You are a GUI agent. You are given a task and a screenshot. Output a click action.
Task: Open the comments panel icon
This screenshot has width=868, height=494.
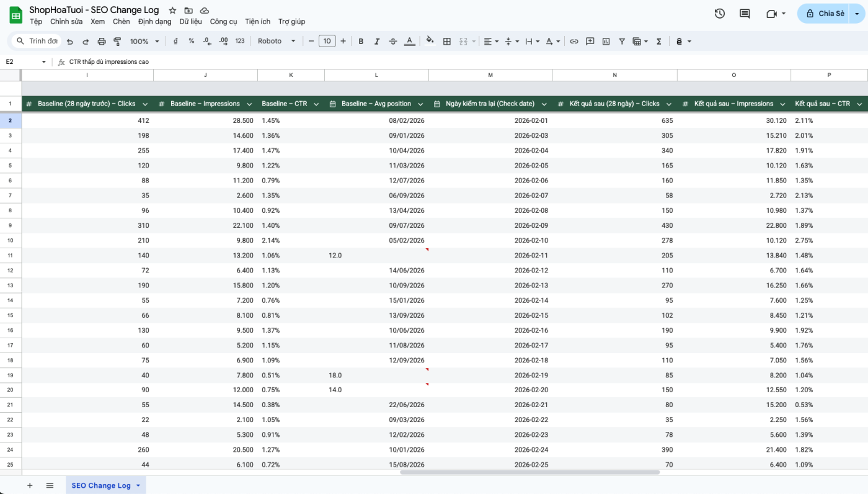click(745, 14)
